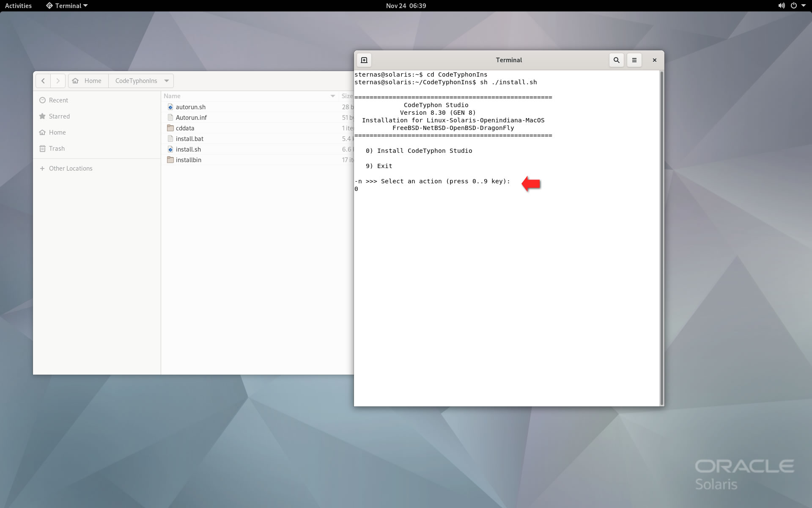
Task: Click the Name column sort arrow
Action: pyautogui.click(x=333, y=96)
